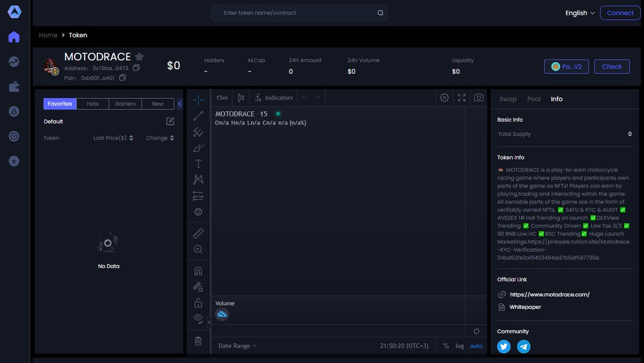Image resolution: width=644 pixels, height=363 pixels.
Task: Open the AVE logo at sidebar top
Action: (x=14, y=12)
